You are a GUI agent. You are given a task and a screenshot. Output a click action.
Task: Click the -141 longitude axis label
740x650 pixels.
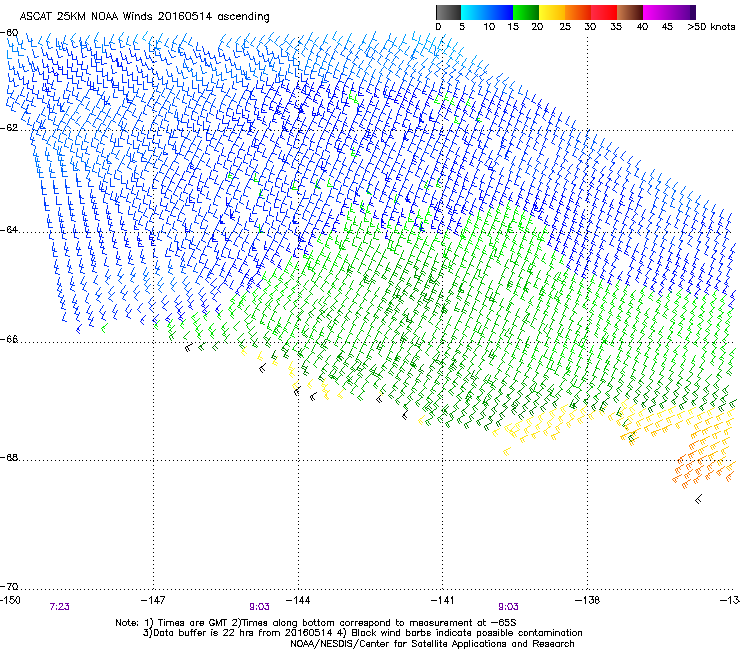443,600
